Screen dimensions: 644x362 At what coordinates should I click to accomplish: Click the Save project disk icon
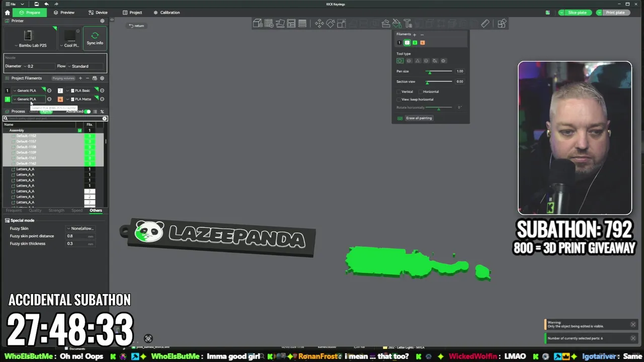tap(36, 4)
